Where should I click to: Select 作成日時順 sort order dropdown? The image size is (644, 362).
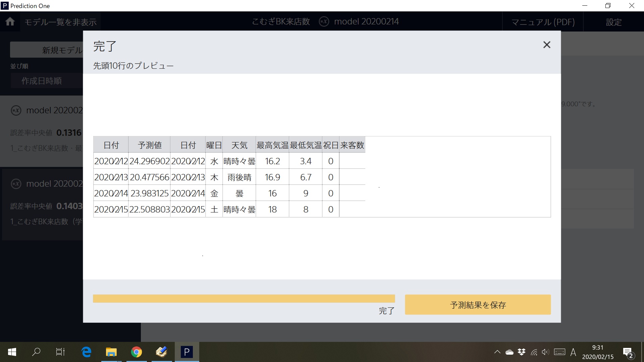coord(42,80)
